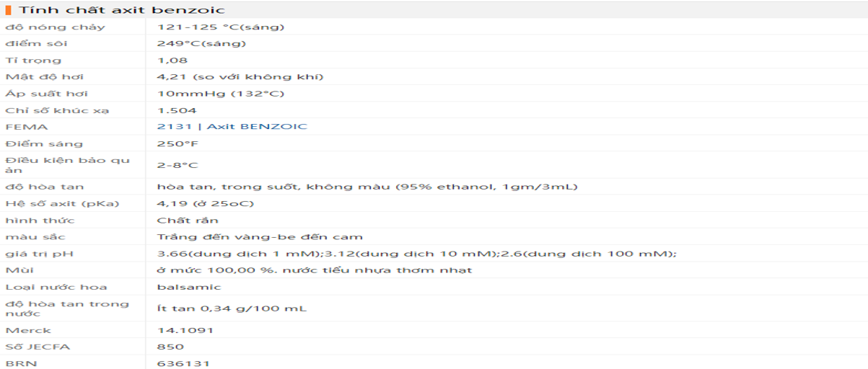868x369 pixels.
Task: Click the pH values text row
Action: pyautogui.click(x=416, y=254)
